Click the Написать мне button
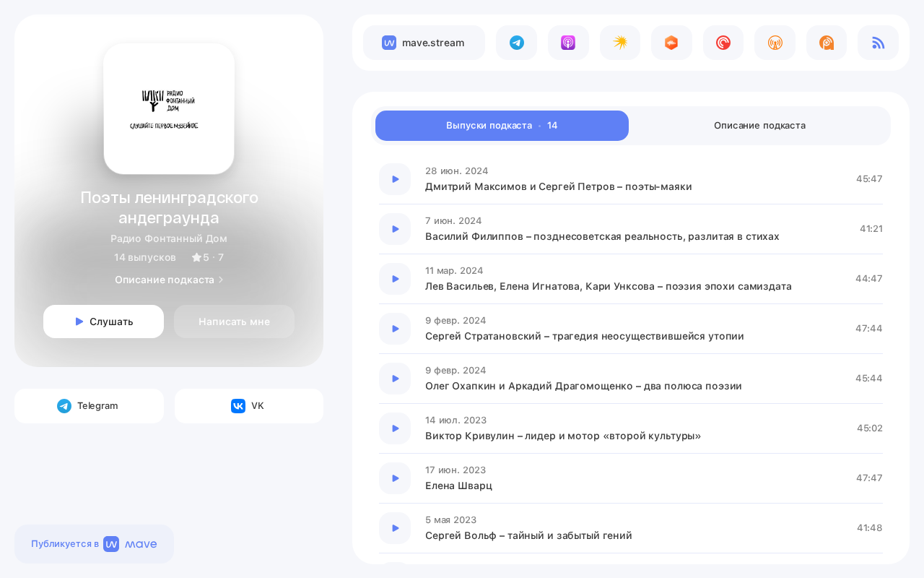 (x=234, y=322)
